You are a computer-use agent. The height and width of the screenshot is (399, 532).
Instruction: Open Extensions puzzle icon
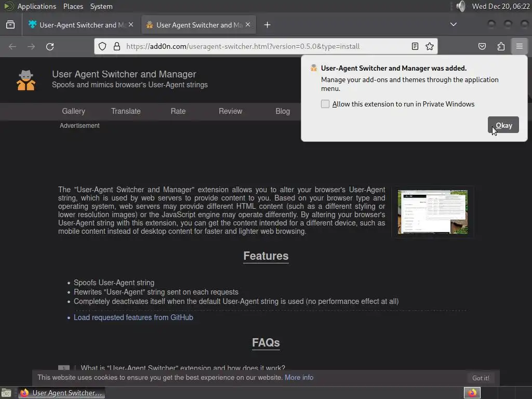501,46
